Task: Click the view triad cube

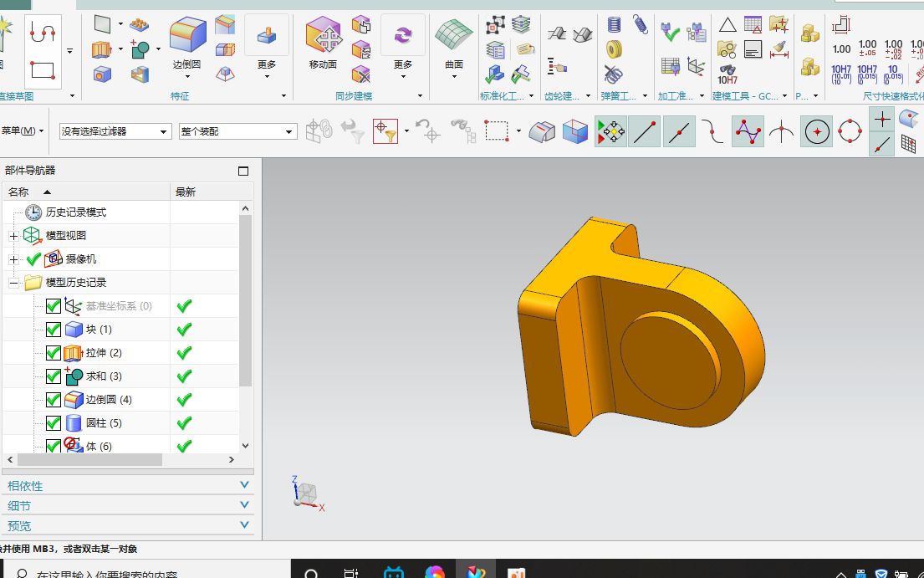Action: click(306, 494)
